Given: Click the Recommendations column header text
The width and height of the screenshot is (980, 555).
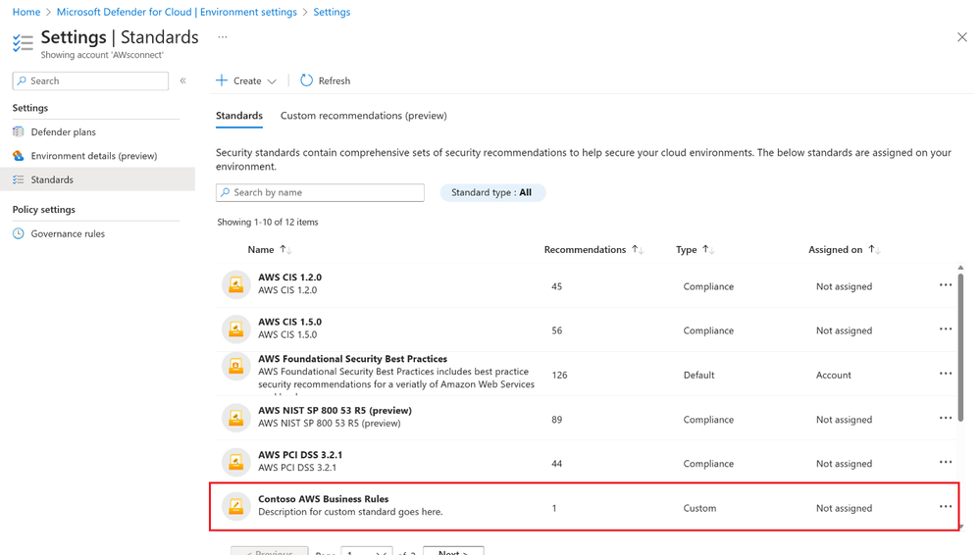Looking at the screenshot, I should (585, 249).
